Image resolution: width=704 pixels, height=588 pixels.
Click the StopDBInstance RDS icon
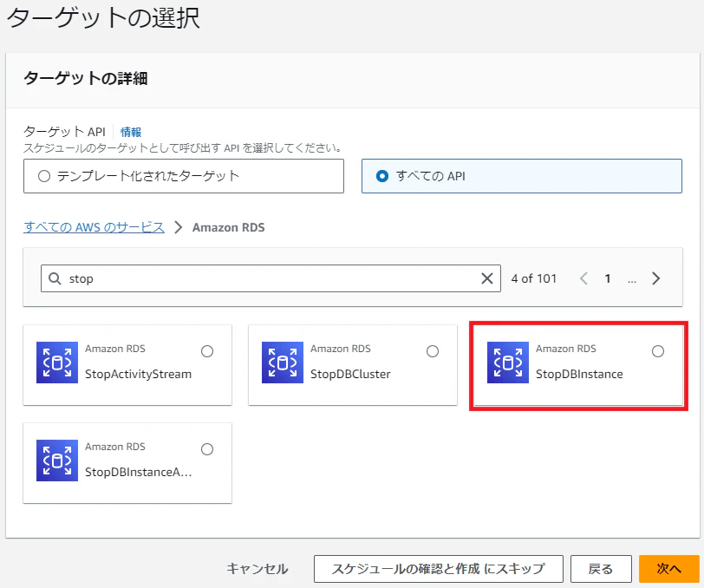pos(508,363)
